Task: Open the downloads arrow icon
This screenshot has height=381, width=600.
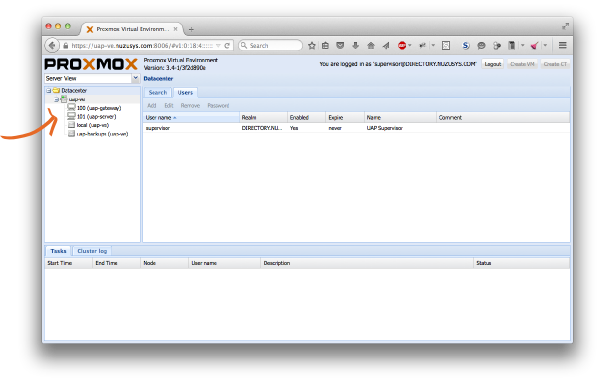Action: click(355, 46)
